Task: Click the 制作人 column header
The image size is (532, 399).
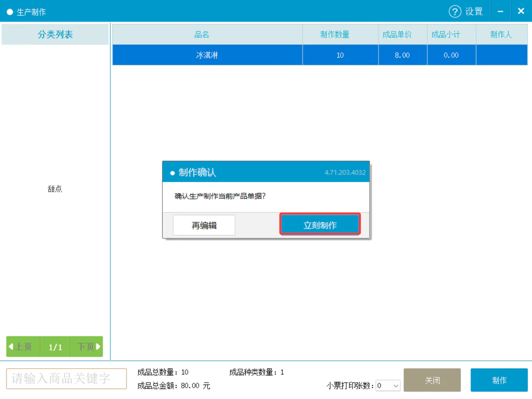Action: 502,34
